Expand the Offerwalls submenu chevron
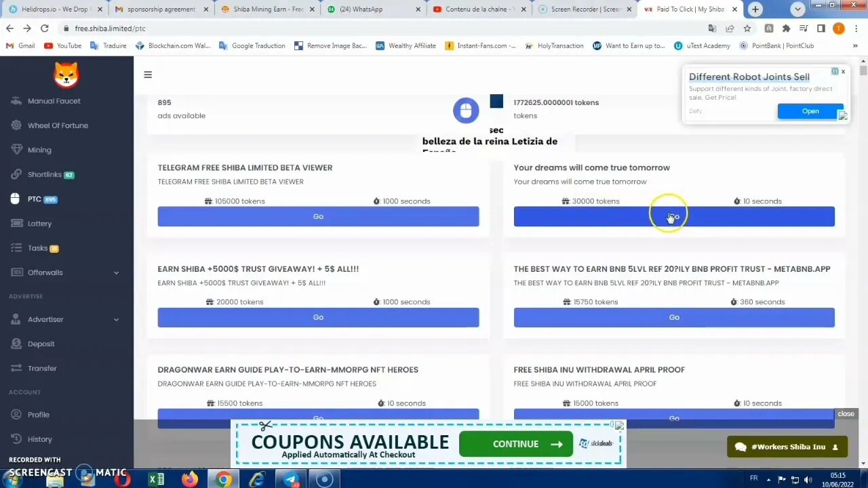The width and height of the screenshot is (868, 488). click(116, 272)
